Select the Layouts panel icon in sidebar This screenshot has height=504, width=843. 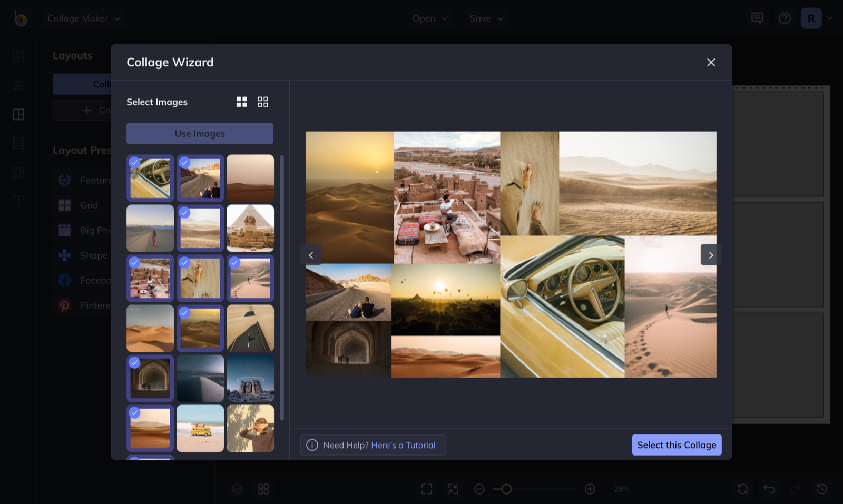(18, 114)
